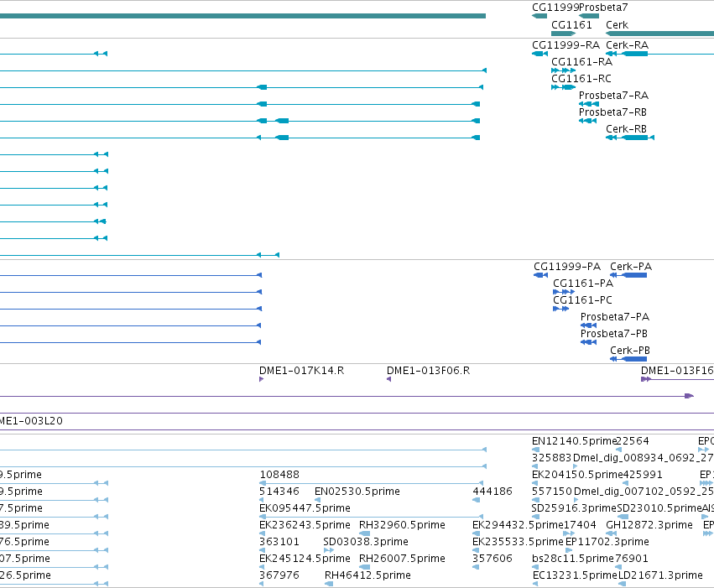Select the Prosbeta7 gene label
The image size is (714, 588).
(603, 8)
